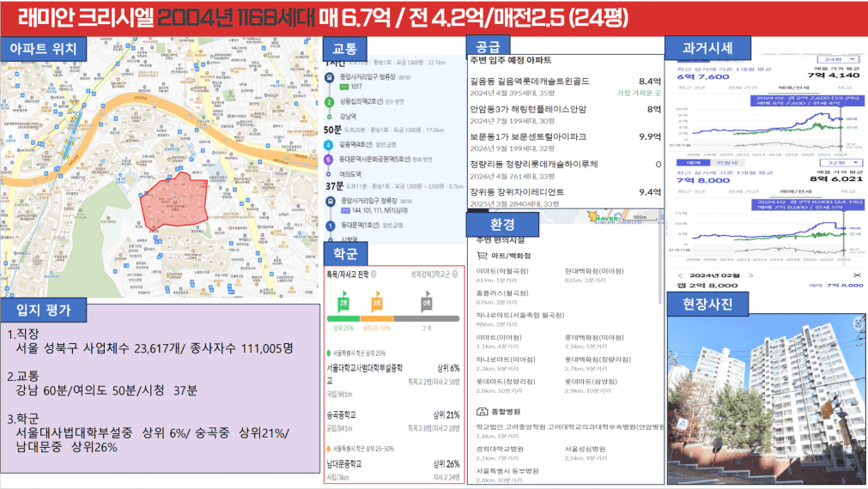Click the 가장 가까운 곳 green label
Viewport: 868px width, 489px height.
638,94
